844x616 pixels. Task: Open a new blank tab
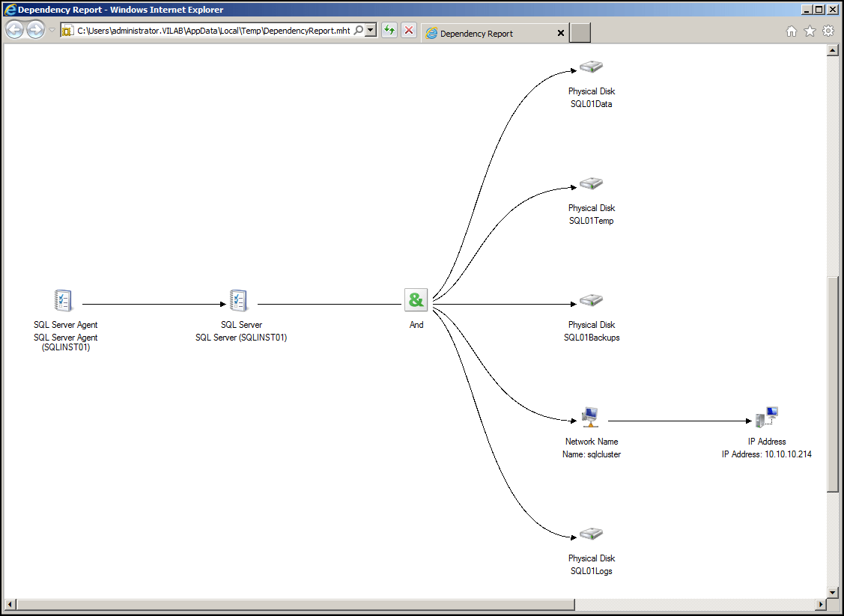pyautogui.click(x=580, y=33)
